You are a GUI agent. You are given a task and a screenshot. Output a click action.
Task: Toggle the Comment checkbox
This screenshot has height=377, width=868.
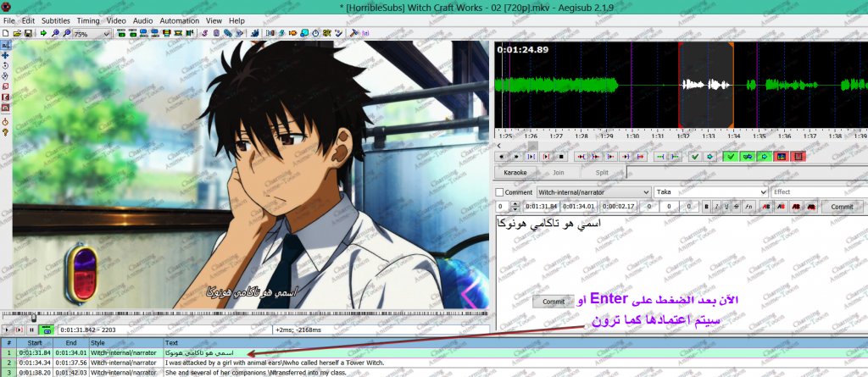point(499,192)
